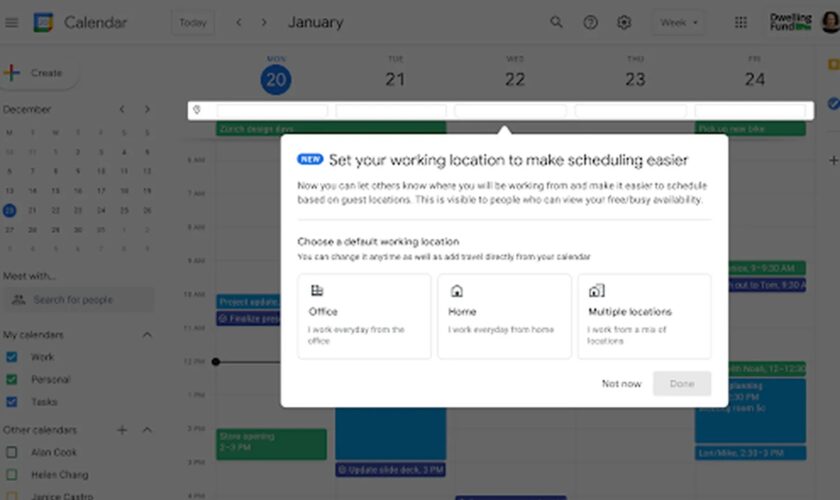Open the Settings gear icon
This screenshot has width=840, height=500.
click(624, 22)
